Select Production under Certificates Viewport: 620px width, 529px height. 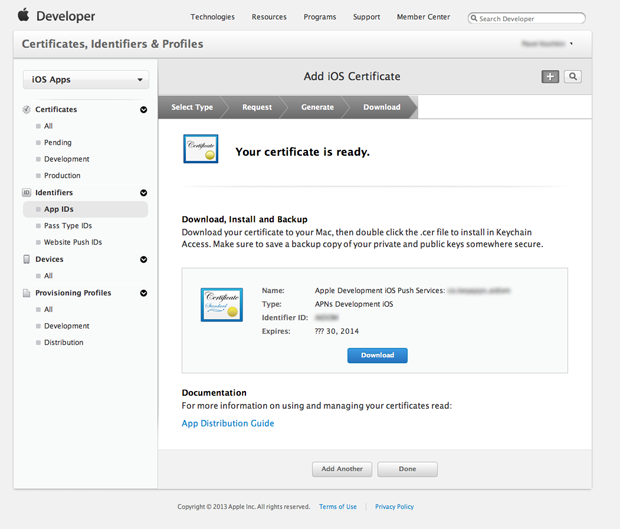coord(62,176)
